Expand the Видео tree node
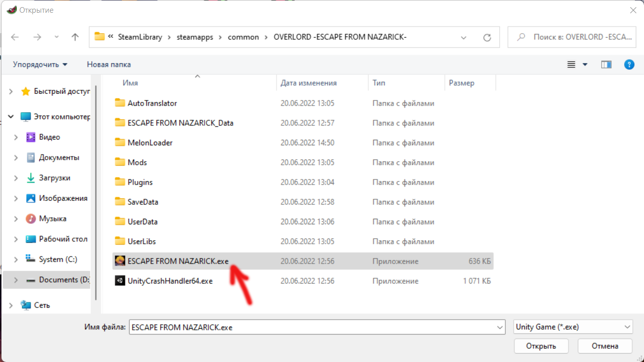This screenshot has width=644, height=362. point(16,137)
